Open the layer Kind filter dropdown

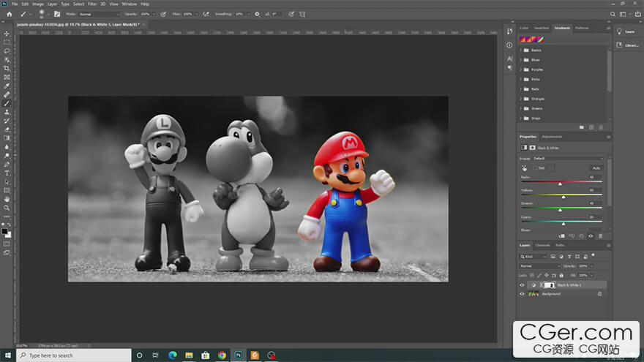click(533, 257)
